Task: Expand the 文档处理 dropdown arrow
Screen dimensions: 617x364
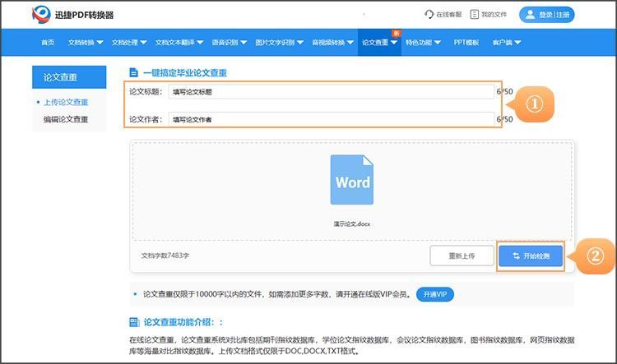Action: click(x=143, y=43)
